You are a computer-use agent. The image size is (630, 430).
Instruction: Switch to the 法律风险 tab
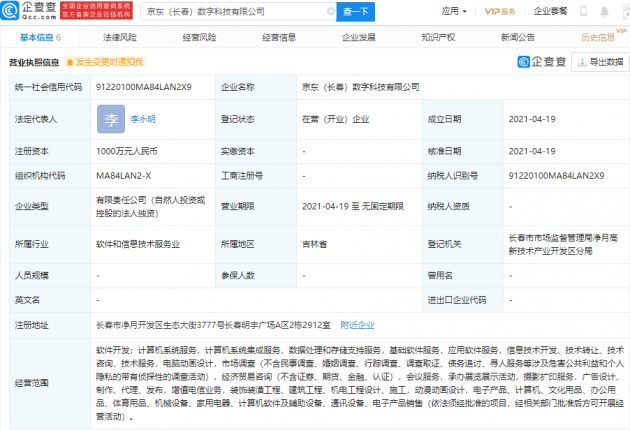pos(120,37)
